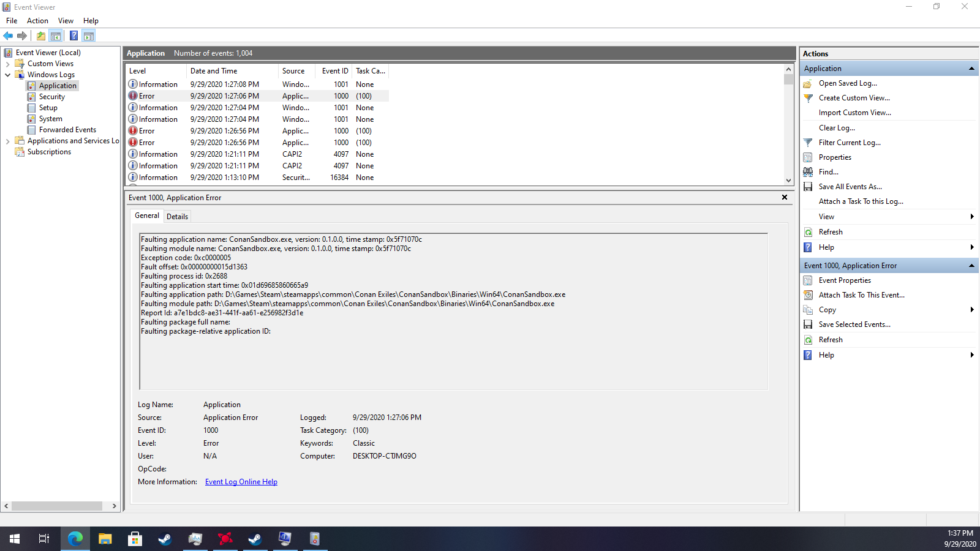Sort events by Level column header
Screen dimensions: 980x551
(156, 71)
